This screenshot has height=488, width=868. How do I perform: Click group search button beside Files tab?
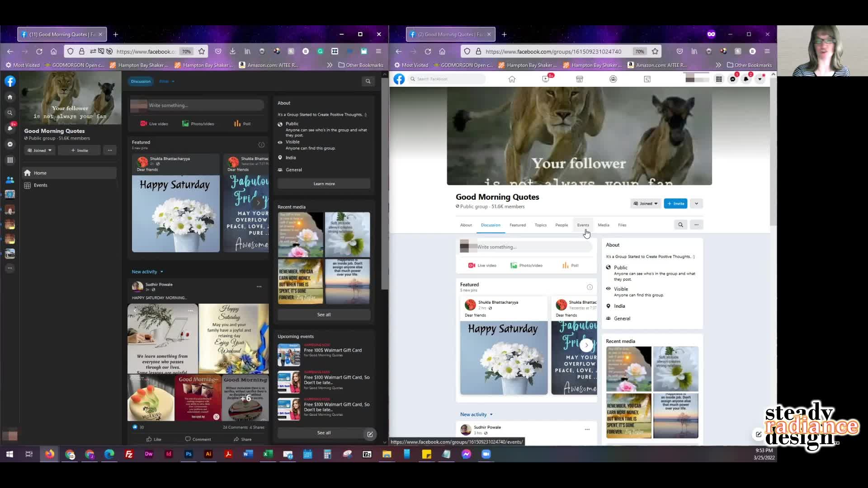(680, 225)
